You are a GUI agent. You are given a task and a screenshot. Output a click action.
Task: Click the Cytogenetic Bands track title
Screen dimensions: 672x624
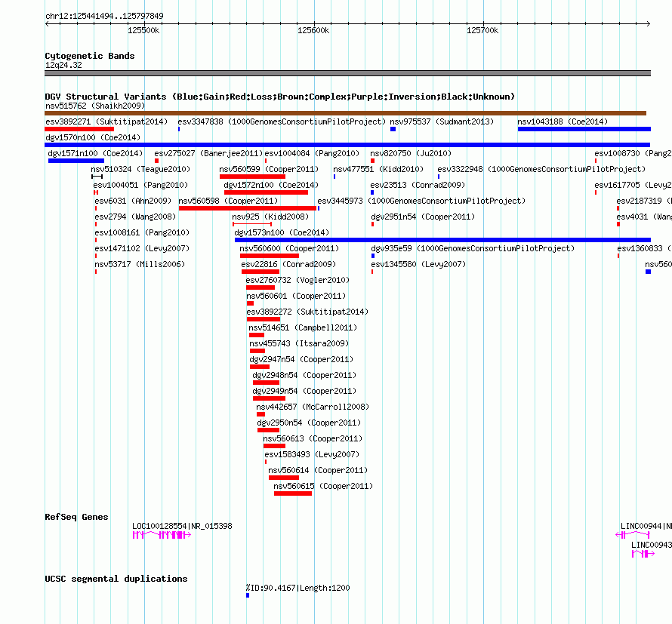90,56
